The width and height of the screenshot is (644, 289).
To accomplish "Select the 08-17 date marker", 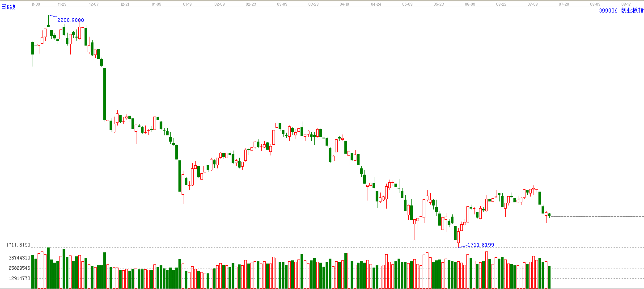I will (626, 4).
